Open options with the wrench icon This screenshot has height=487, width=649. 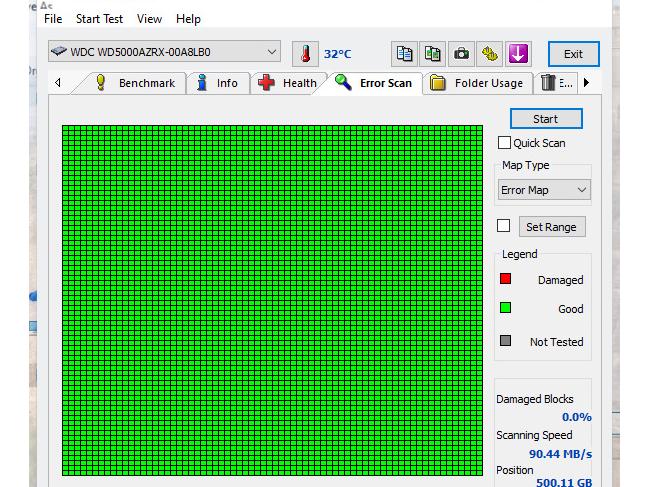point(489,54)
